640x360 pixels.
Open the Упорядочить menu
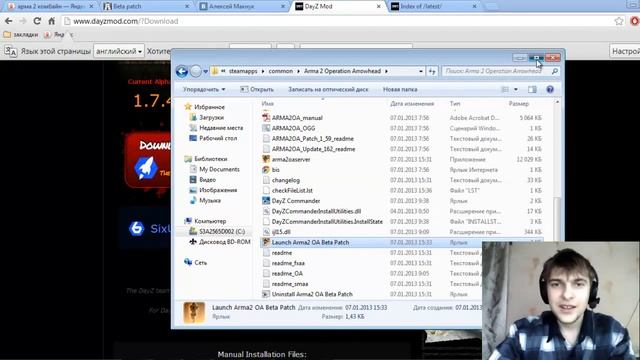point(204,89)
